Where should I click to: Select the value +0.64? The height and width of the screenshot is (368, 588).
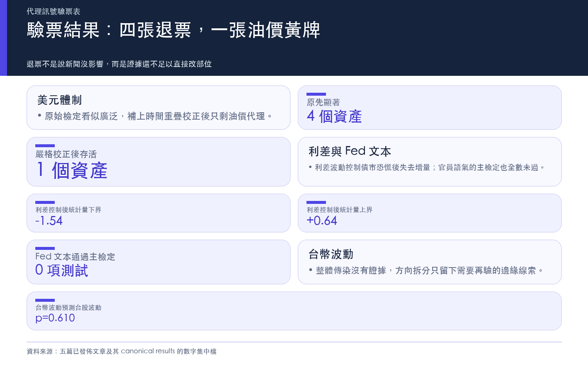322,221
